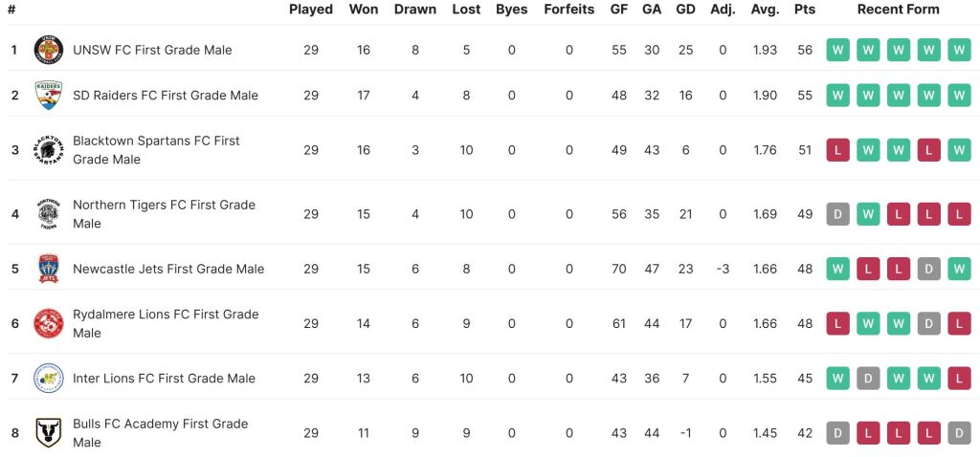Click the Inter Lions club logo
Viewport: 980px width, 457px height.
(x=48, y=379)
